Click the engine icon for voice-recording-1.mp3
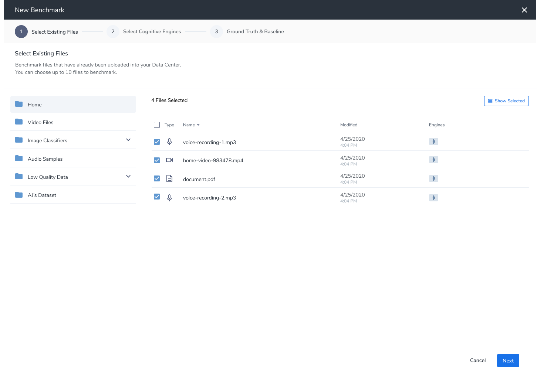This screenshot has height=392, width=537. (433, 142)
